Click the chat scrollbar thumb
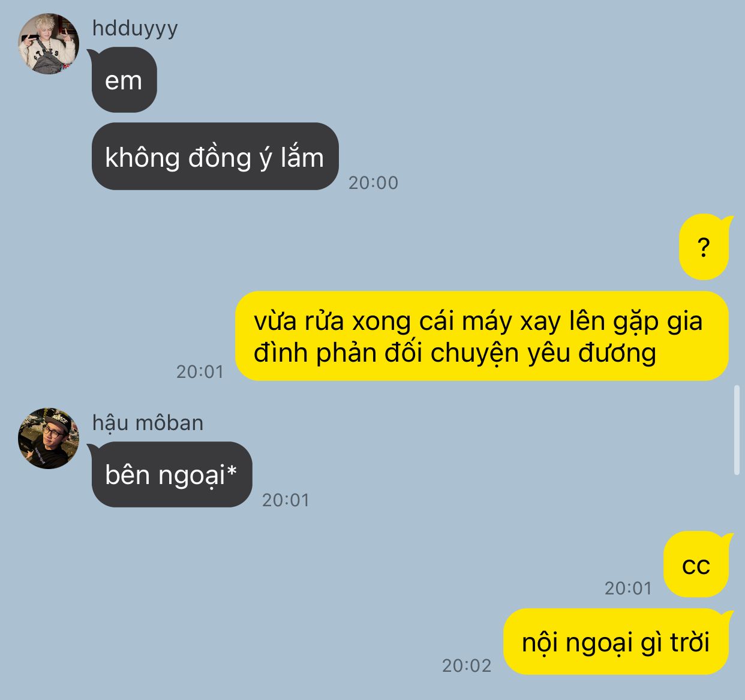 tap(737, 431)
